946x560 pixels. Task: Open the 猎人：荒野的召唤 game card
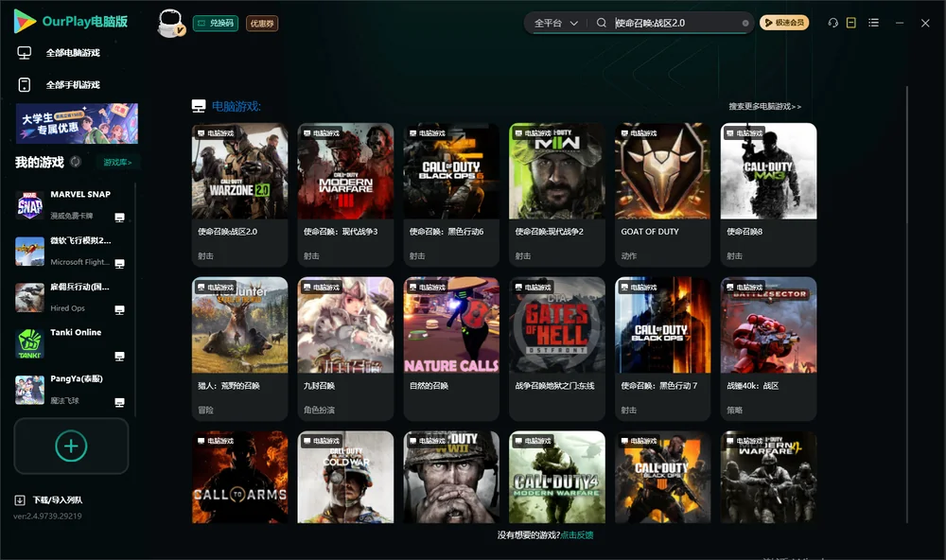pyautogui.click(x=239, y=348)
